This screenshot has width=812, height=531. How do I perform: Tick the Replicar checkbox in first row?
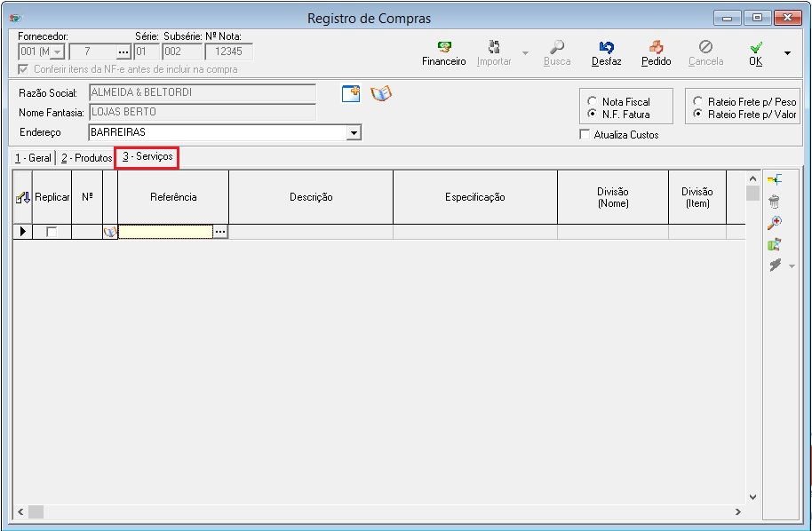pyautogui.click(x=52, y=232)
